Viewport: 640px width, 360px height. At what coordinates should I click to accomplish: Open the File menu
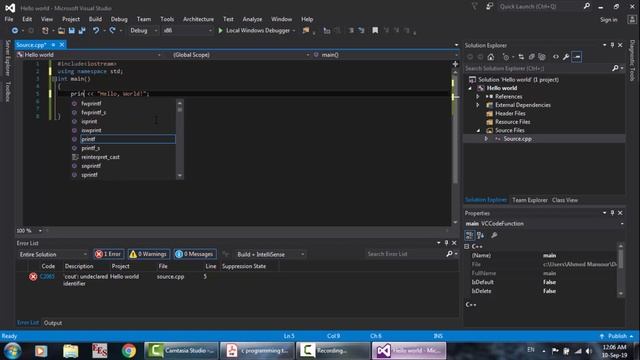pos(9,19)
